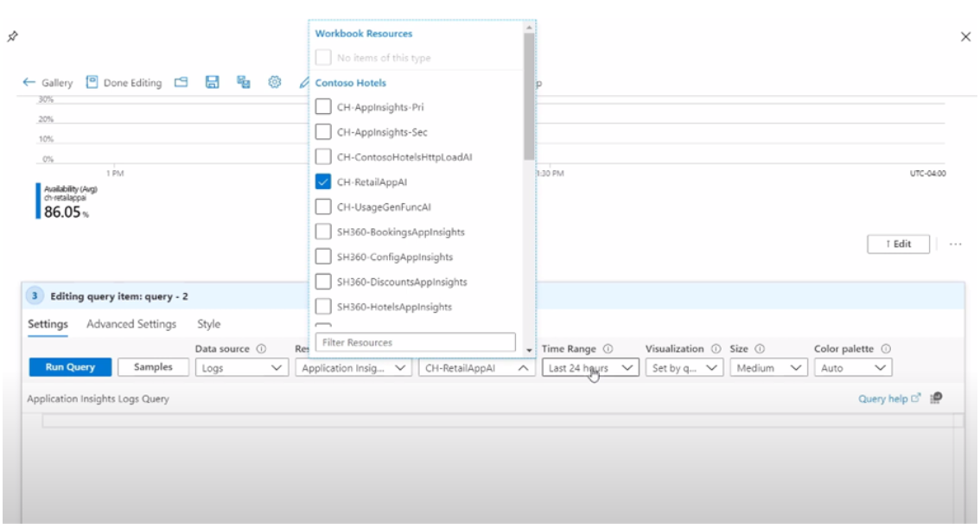Screen dimensions: 980x528
Task: Click the Time Range info icon
Action: pyautogui.click(x=608, y=348)
